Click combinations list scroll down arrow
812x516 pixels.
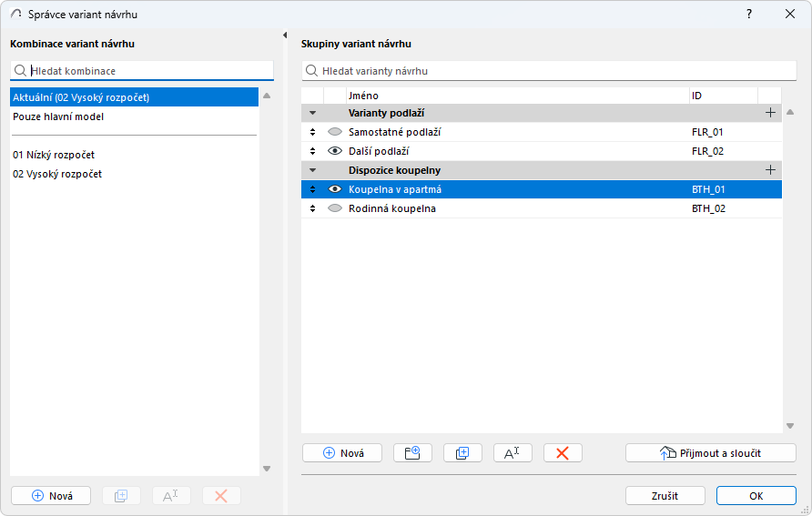coord(267,469)
